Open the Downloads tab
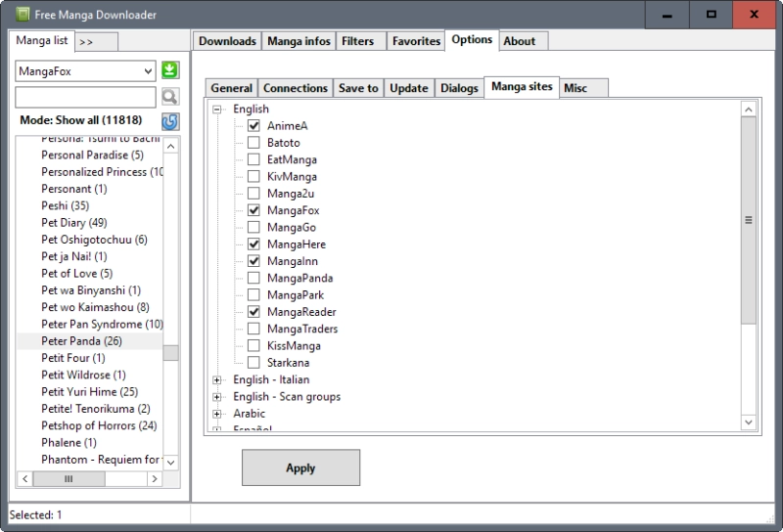 227,41
